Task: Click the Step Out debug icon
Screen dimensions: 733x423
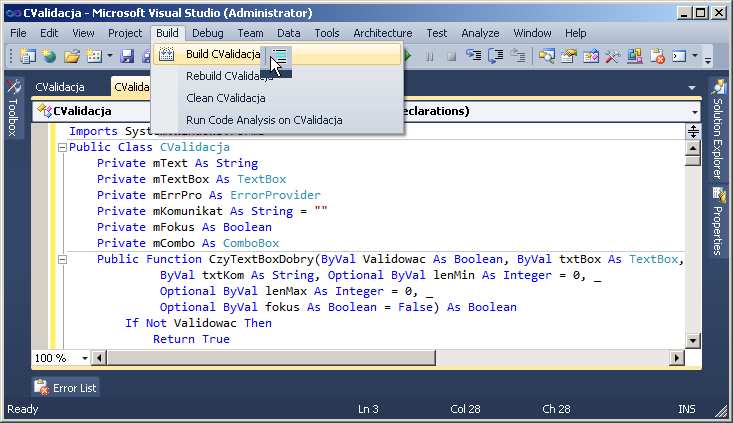Action: (518, 56)
